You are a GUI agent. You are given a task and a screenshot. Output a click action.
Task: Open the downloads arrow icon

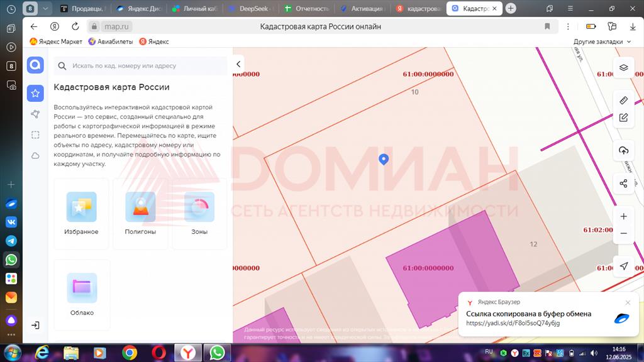(633, 26)
